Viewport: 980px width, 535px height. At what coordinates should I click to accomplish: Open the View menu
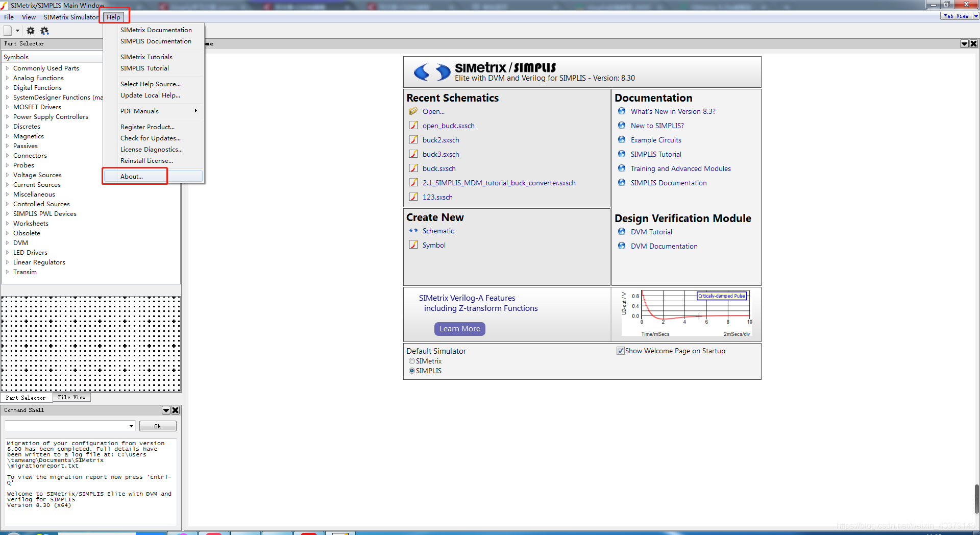(x=29, y=17)
